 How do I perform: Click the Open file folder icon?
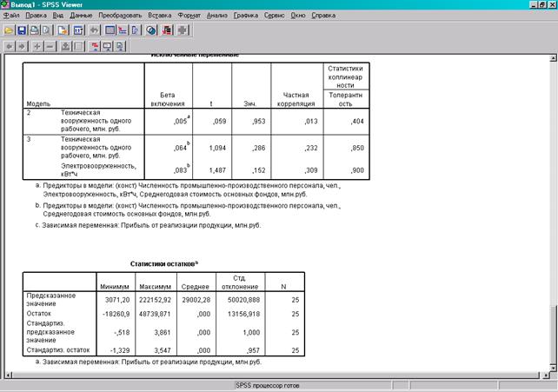click(9, 30)
